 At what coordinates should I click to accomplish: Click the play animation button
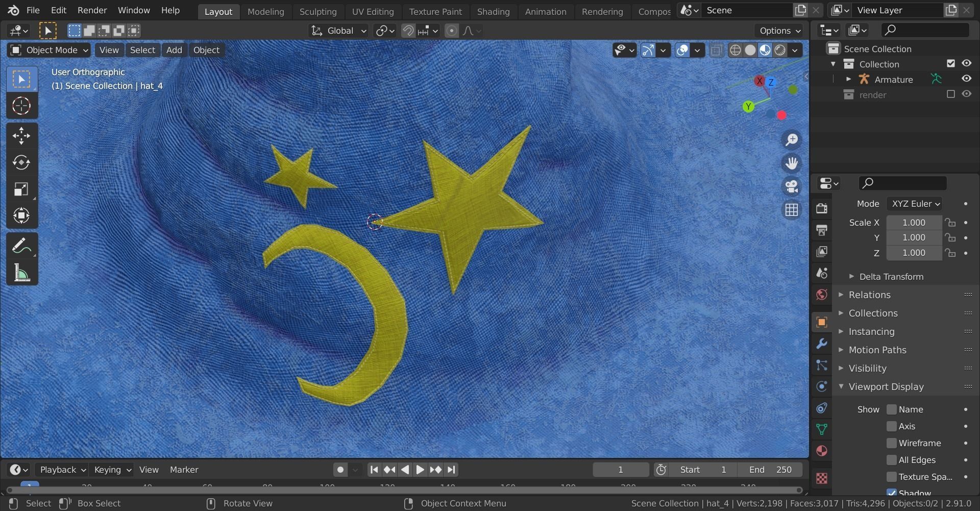[x=420, y=470]
